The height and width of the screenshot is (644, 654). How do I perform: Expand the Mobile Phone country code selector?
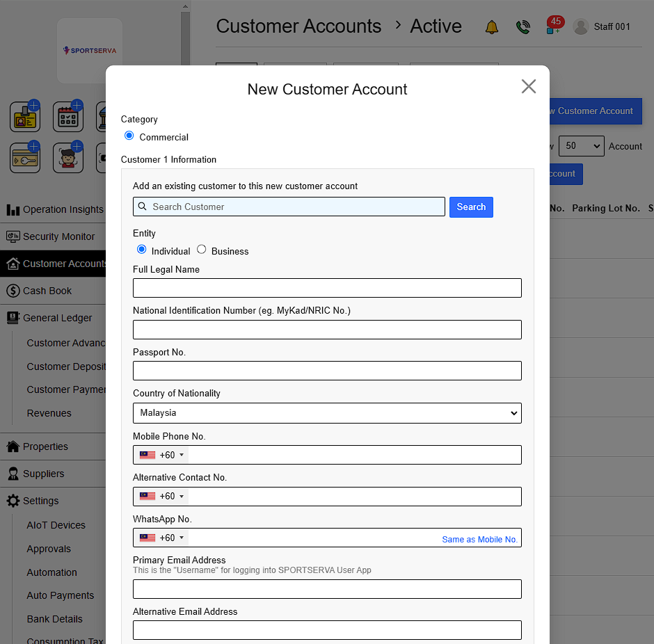click(x=161, y=455)
